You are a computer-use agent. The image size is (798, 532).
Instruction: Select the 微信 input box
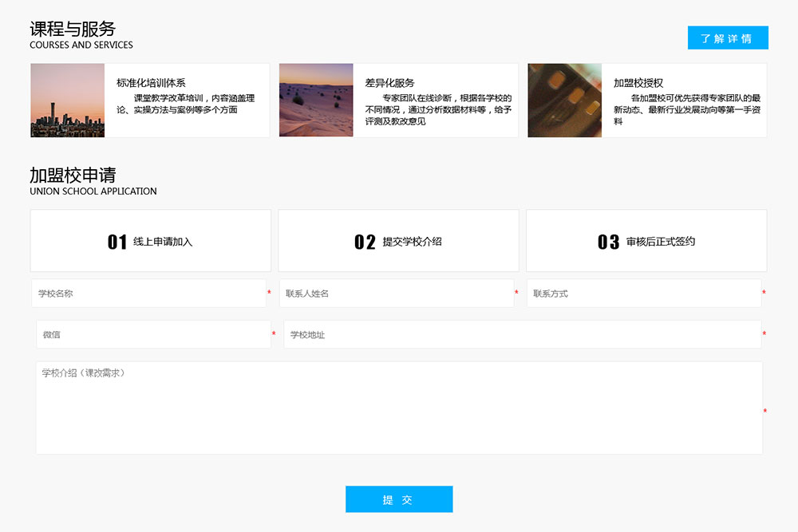tap(153, 335)
